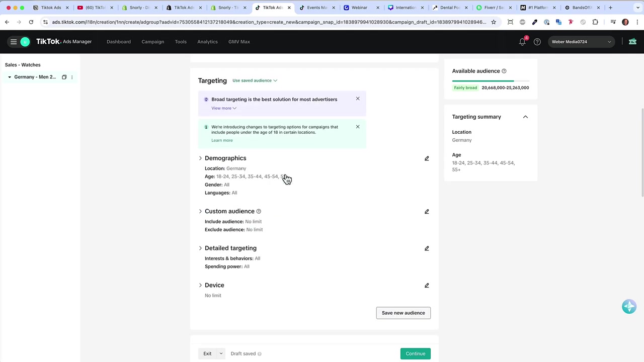Click the available audience size bar

pos(491,80)
